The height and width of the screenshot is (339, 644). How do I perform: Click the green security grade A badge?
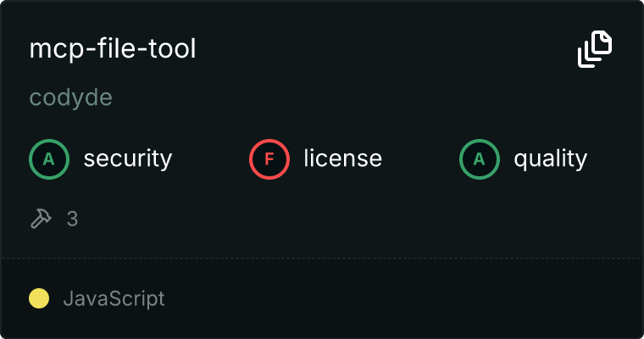coord(48,158)
